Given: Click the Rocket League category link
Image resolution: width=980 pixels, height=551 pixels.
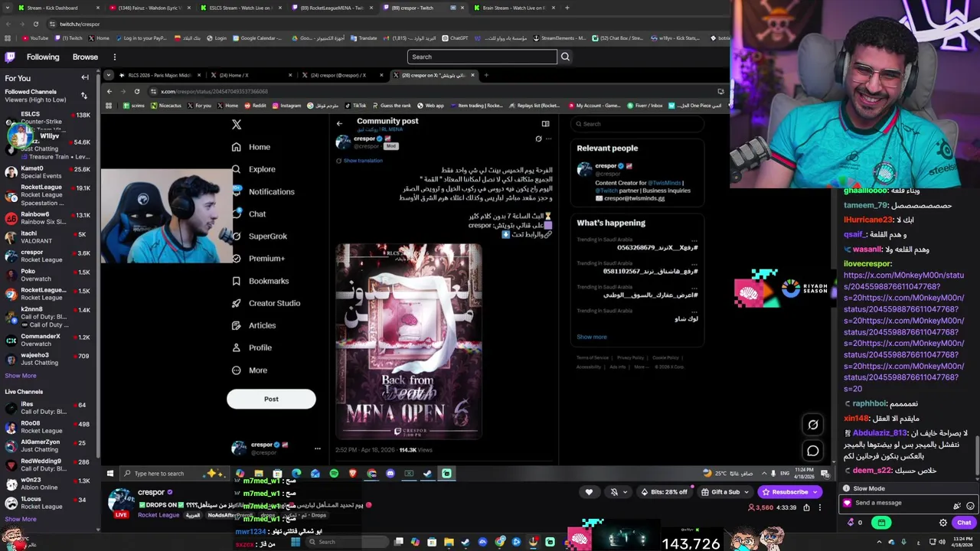Looking at the screenshot, I should pyautogui.click(x=158, y=515).
